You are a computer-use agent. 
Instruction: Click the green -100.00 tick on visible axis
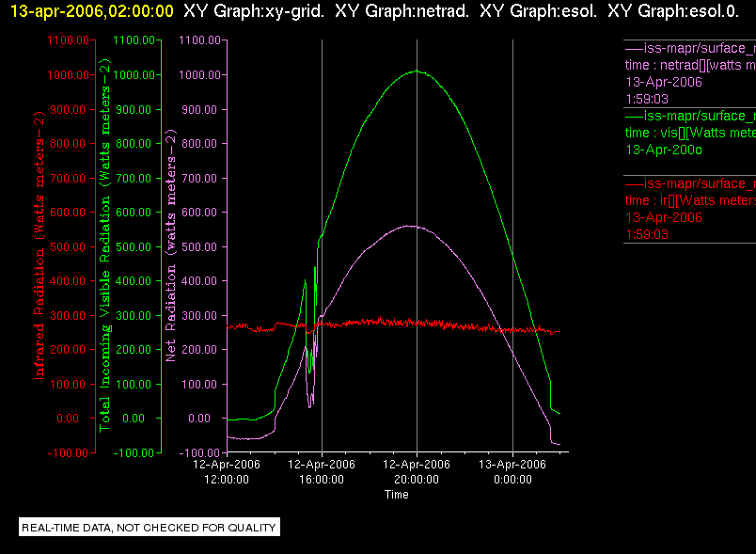coord(134,453)
